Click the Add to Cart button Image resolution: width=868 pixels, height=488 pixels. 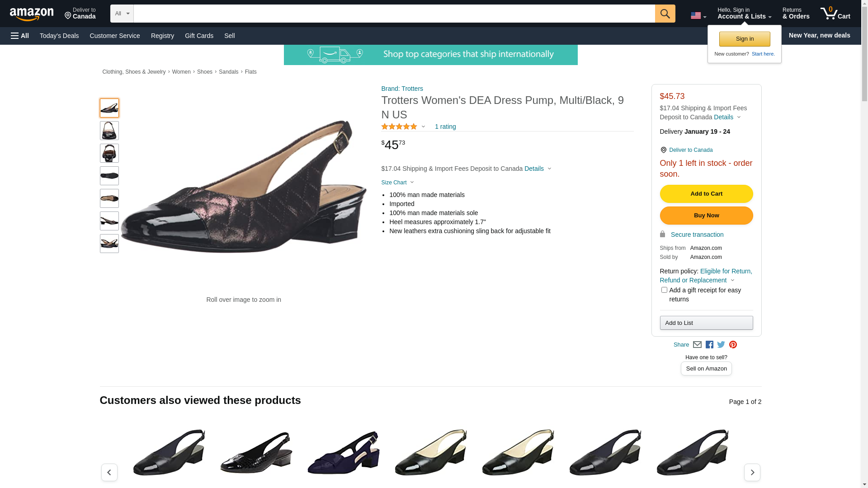(706, 194)
